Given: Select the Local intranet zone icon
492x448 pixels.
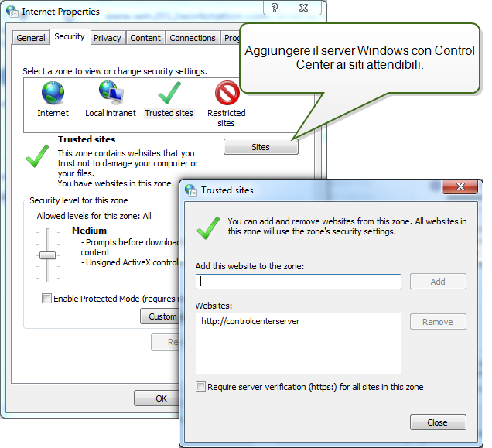Looking at the screenshot, I should pos(111,92).
